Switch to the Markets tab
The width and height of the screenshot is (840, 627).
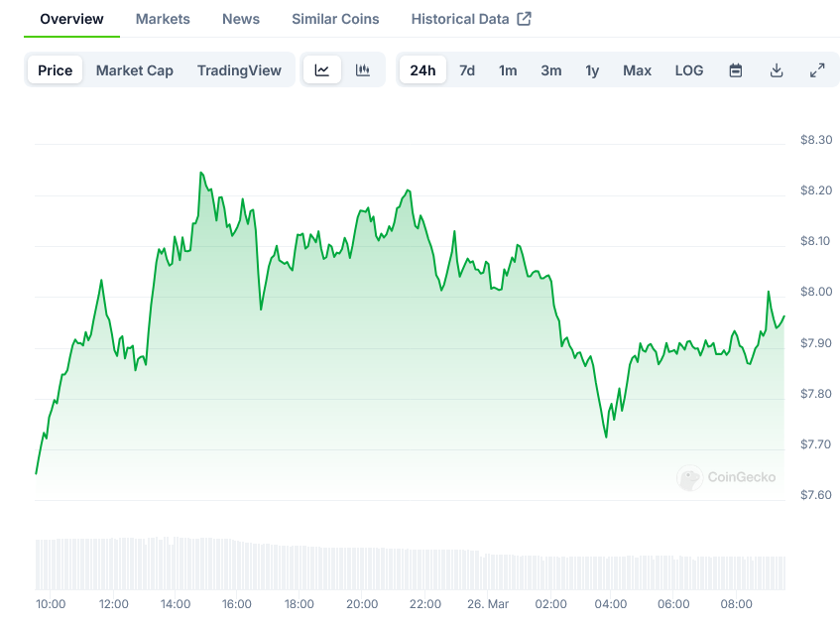(x=163, y=19)
